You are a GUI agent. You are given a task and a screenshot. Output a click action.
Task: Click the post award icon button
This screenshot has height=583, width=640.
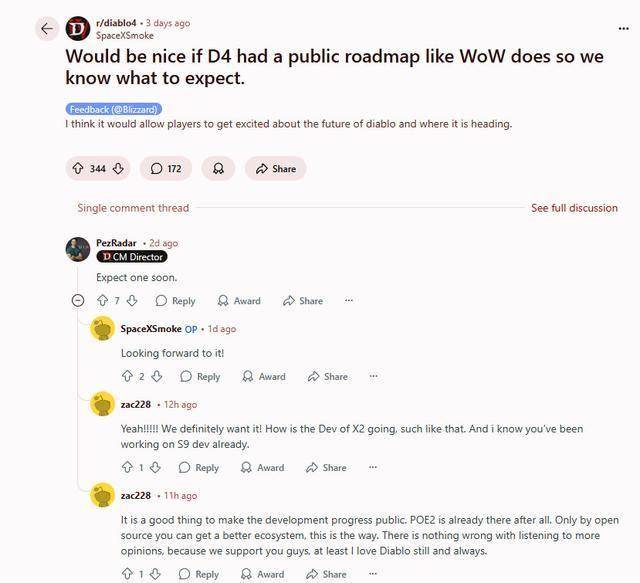click(218, 168)
